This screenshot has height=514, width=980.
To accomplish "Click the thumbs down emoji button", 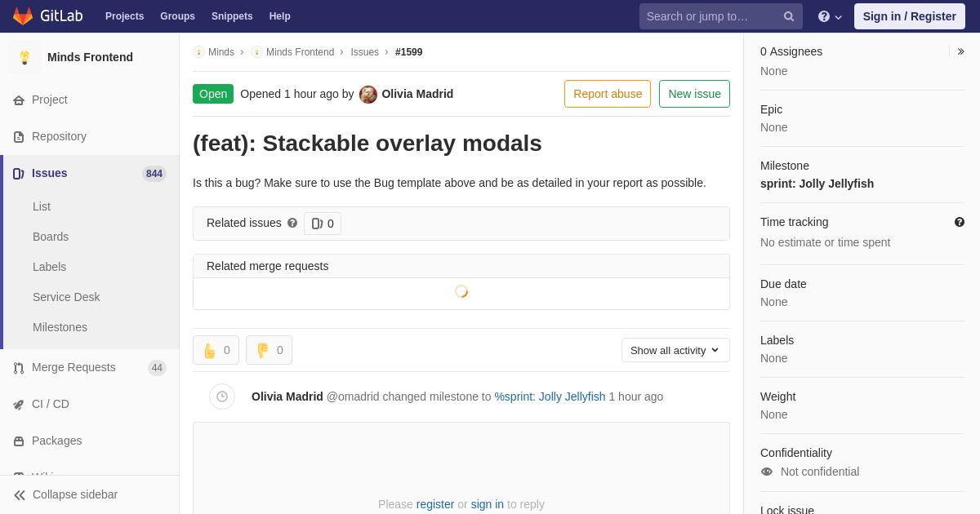I will (269, 350).
